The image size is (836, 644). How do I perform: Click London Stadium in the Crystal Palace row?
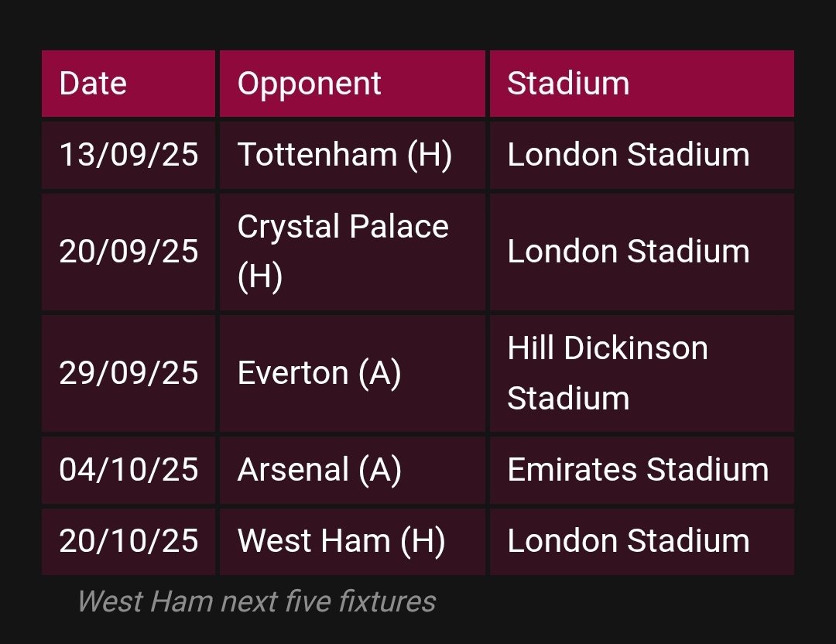(x=629, y=252)
